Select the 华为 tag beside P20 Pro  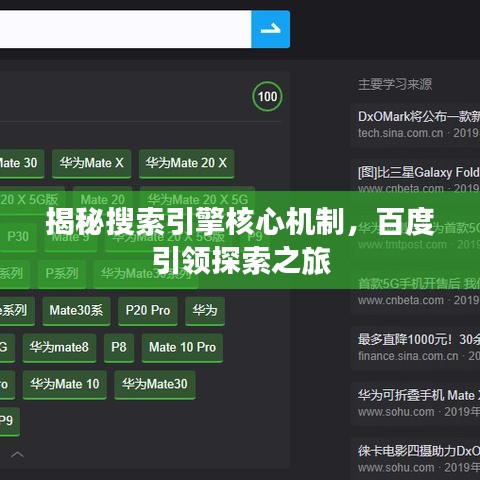point(205,311)
